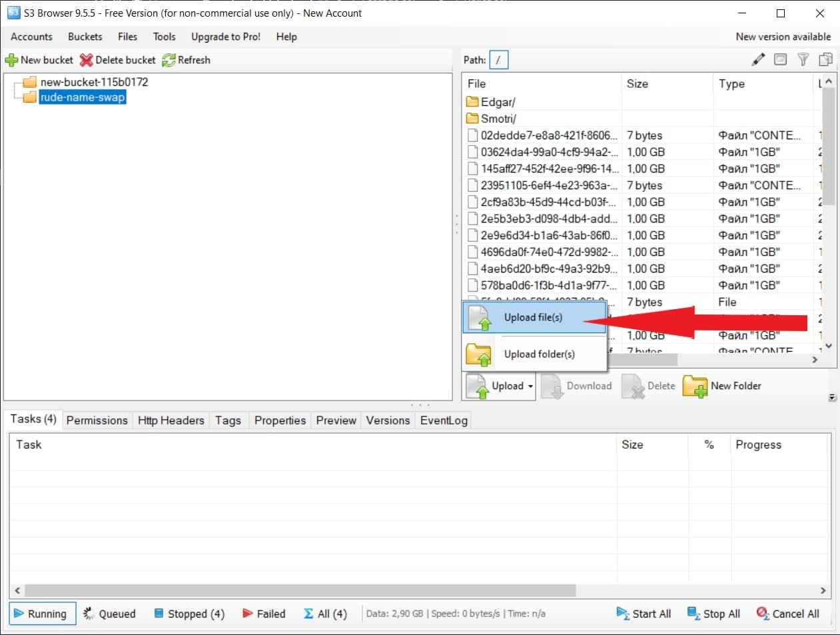
Task: Open the Smotri/ folder
Action: [x=491, y=119]
